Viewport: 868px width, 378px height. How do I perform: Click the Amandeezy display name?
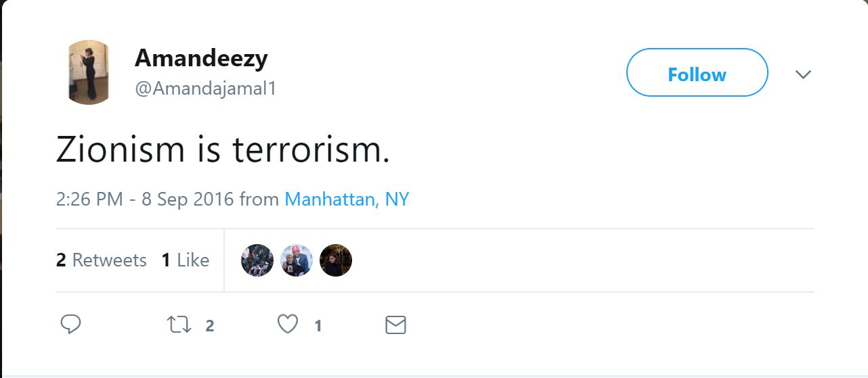click(201, 59)
